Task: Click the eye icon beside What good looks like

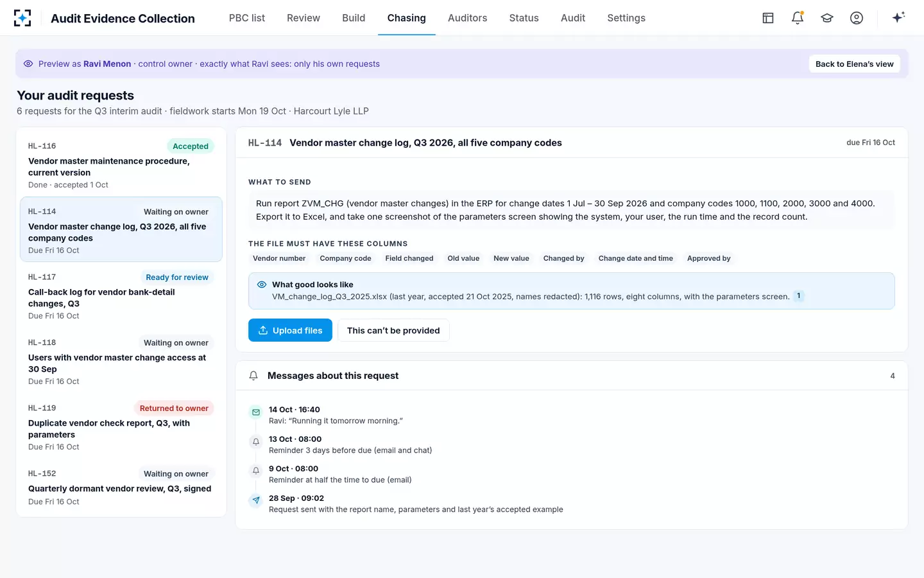Action: click(262, 285)
